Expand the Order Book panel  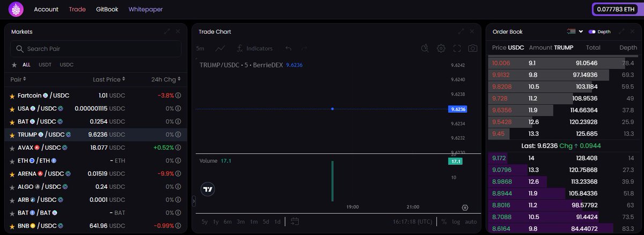[621, 32]
